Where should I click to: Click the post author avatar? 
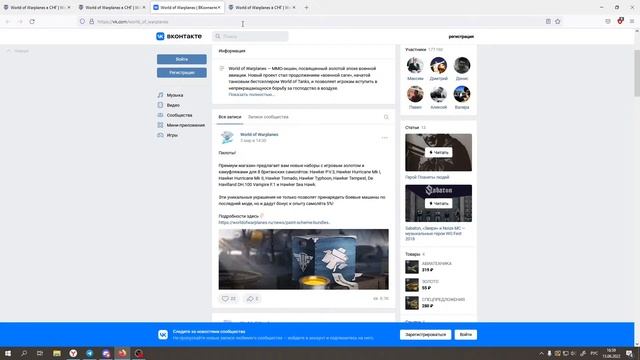pos(227,137)
